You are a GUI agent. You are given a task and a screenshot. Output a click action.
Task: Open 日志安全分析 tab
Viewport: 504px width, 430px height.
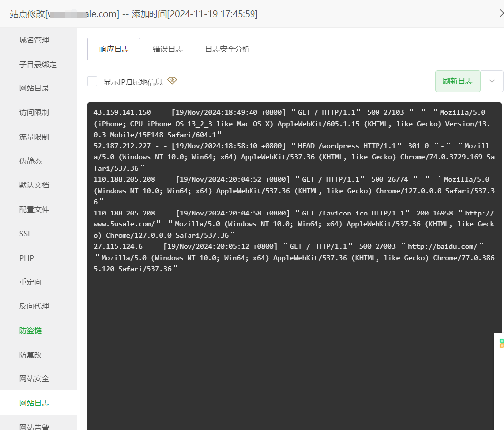tap(228, 49)
